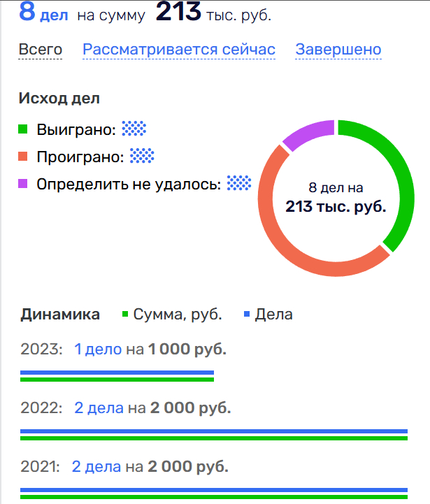
Task: Select the Всего tab
Action: tap(41, 50)
